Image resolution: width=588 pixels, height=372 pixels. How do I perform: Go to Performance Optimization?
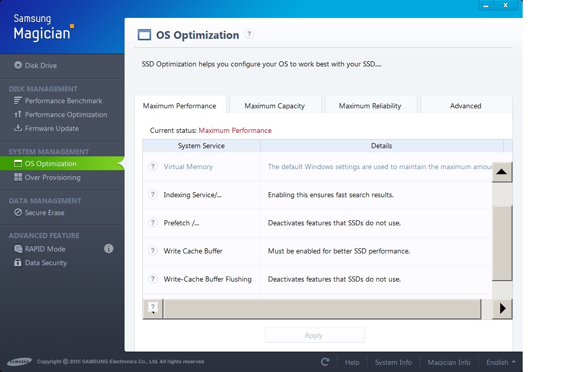coord(60,114)
